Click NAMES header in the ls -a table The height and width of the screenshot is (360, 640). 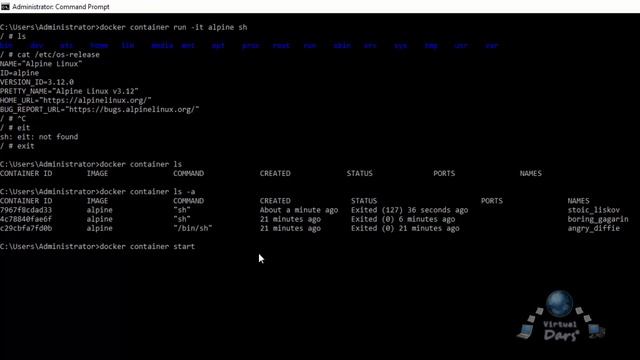(578, 201)
